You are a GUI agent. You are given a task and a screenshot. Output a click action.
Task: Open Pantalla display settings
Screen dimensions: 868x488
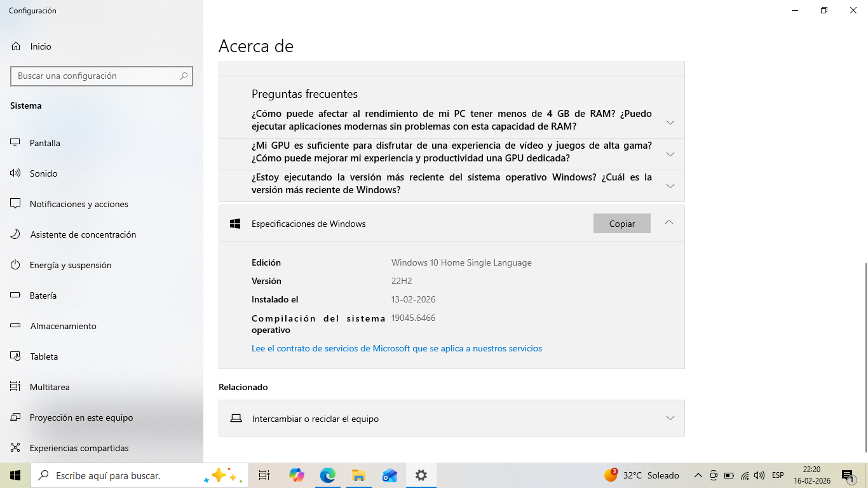point(44,143)
